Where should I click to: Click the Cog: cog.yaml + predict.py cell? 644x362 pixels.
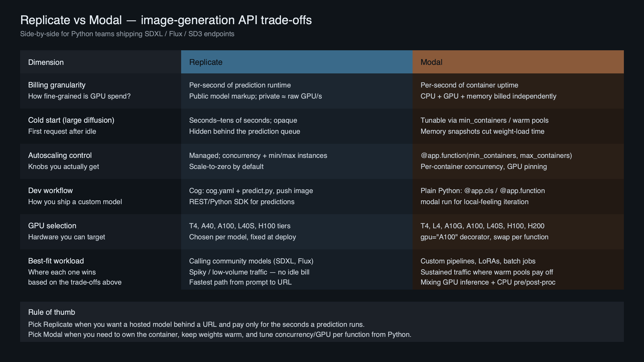[x=251, y=191]
